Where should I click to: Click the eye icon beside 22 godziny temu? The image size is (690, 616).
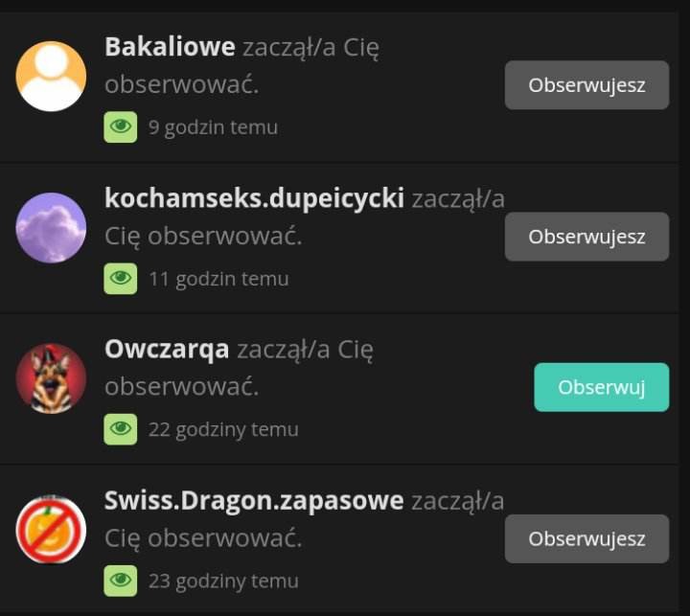tap(121, 429)
